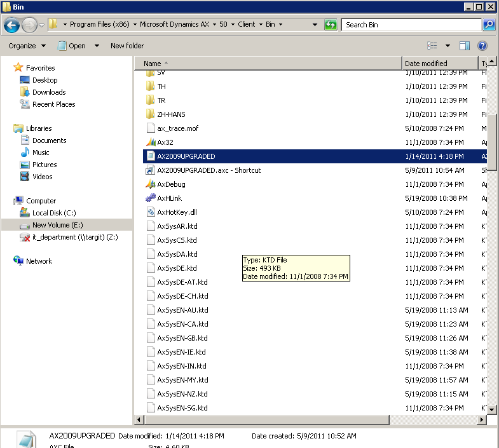The image size is (499, 448).
Task: Select the Ax32 application icon
Action: 151,142
